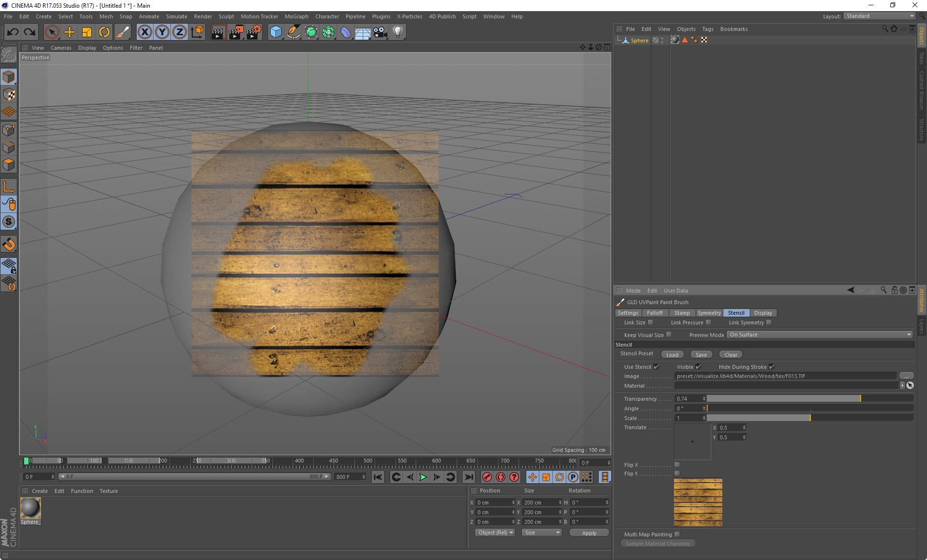Toggle the Z axis lock

pos(180,32)
